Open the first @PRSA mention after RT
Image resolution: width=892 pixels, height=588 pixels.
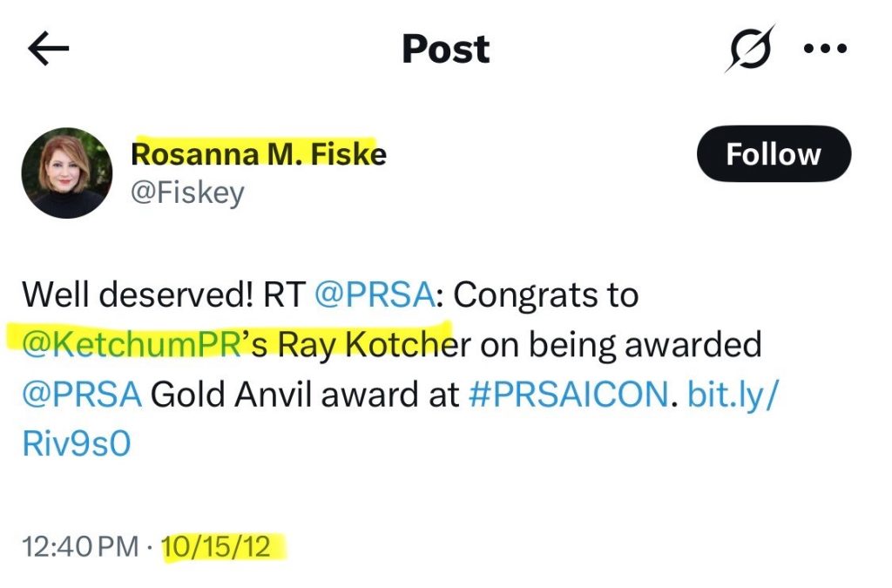coord(375,294)
